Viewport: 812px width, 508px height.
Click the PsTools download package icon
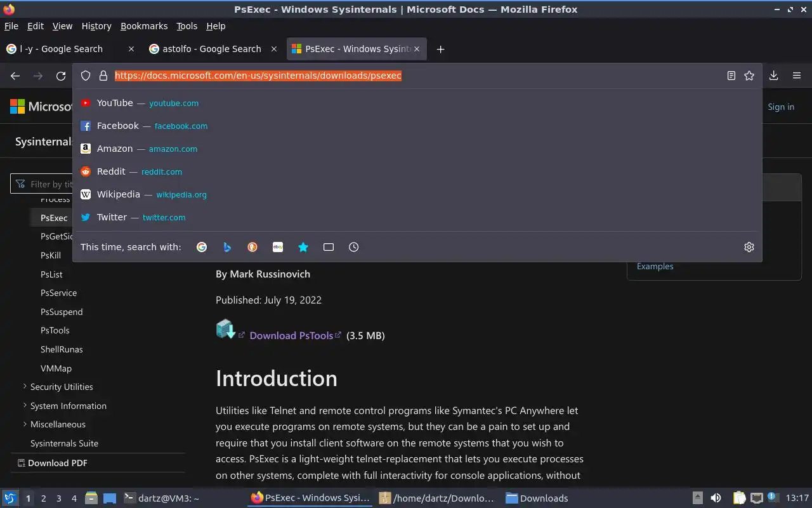(x=226, y=329)
